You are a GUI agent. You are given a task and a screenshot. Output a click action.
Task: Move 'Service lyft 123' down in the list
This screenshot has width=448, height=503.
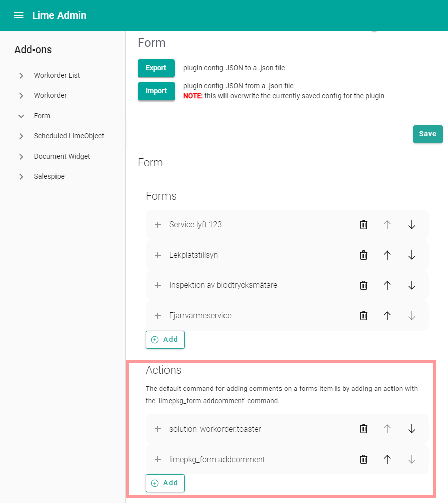point(412,224)
